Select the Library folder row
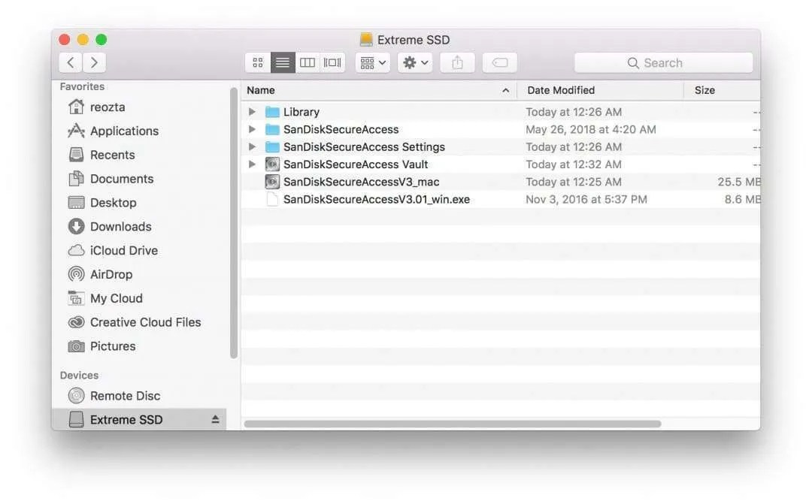Viewport: 812px width, 504px height. click(x=501, y=112)
